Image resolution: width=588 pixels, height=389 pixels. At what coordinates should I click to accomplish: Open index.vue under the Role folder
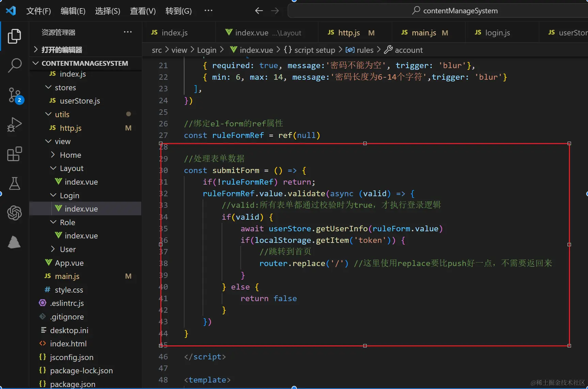85,236
